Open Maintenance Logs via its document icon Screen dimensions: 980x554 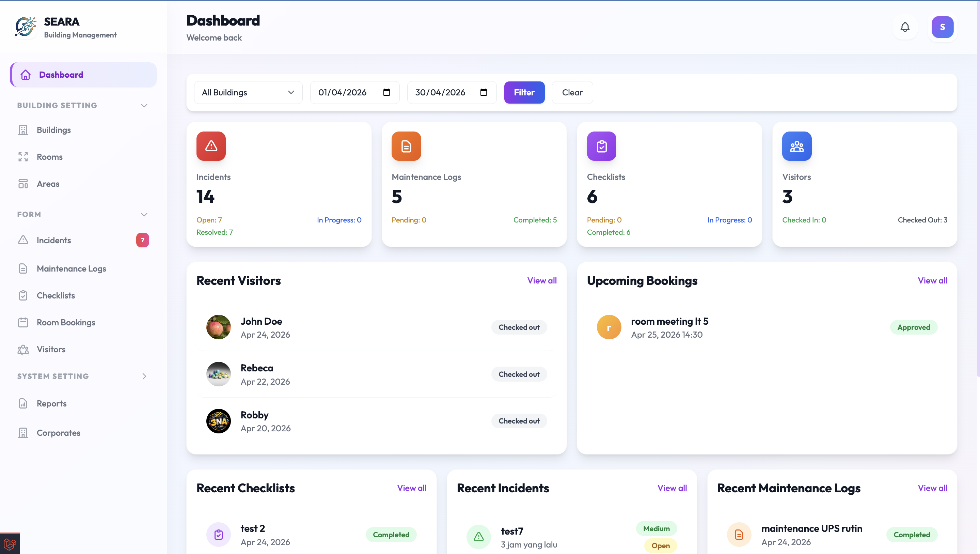point(23,268)
